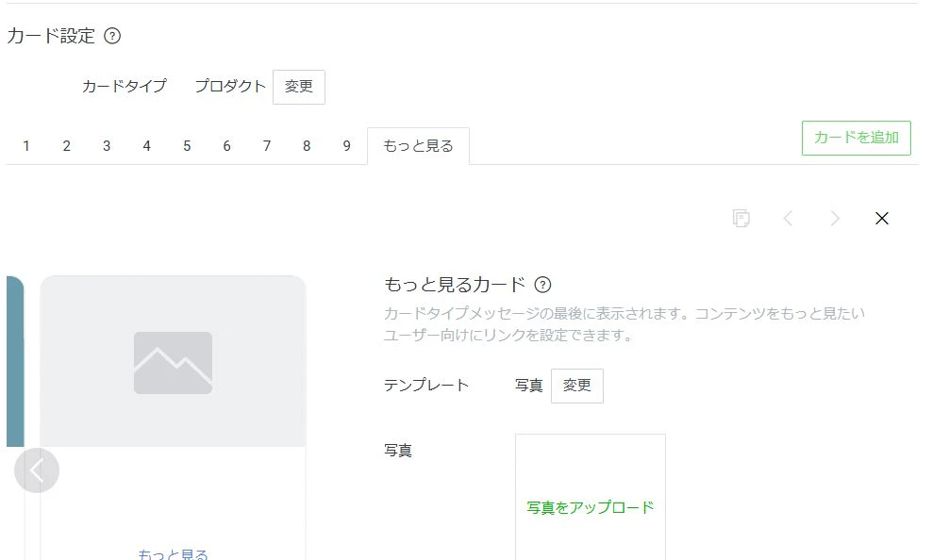Change template with the 変更 button
This screenshot has width=932, height=560.
click(x=577, y=386)
